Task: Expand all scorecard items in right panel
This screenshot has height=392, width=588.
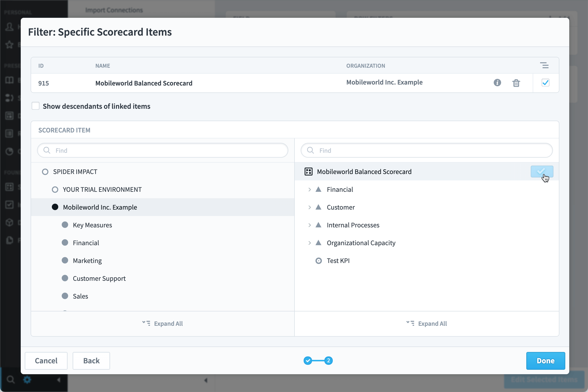Action: (427, 324)
